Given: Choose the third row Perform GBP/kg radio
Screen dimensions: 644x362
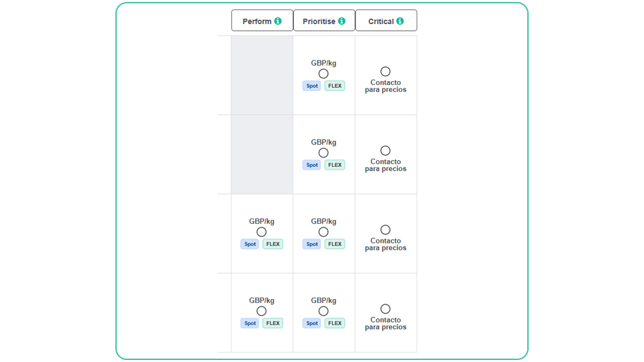Looking at the screenshot, I should (262, 233).
